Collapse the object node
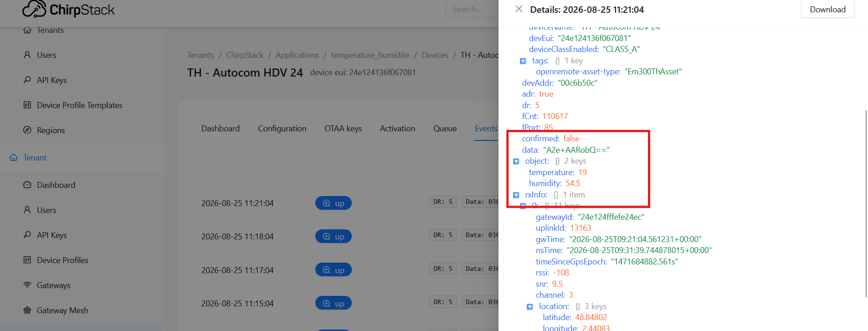868x331 pixels. pyautogui.click(x=516, y=161)
